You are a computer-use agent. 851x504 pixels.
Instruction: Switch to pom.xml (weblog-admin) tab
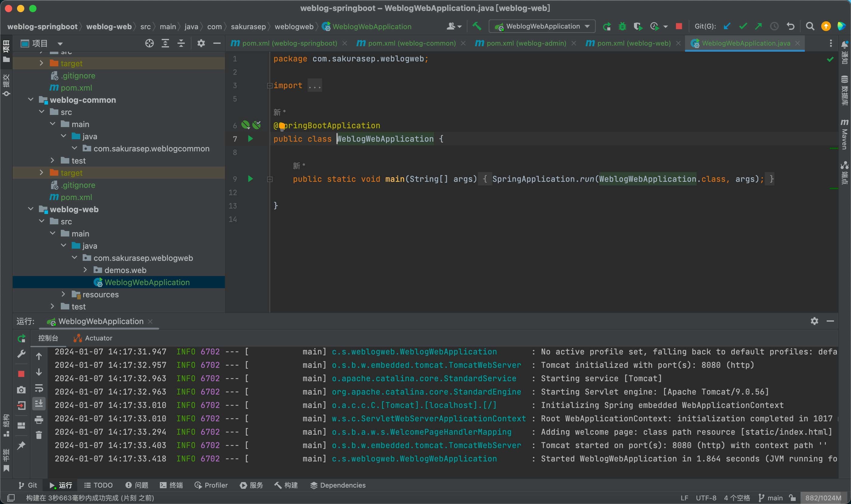coord(526,43)
